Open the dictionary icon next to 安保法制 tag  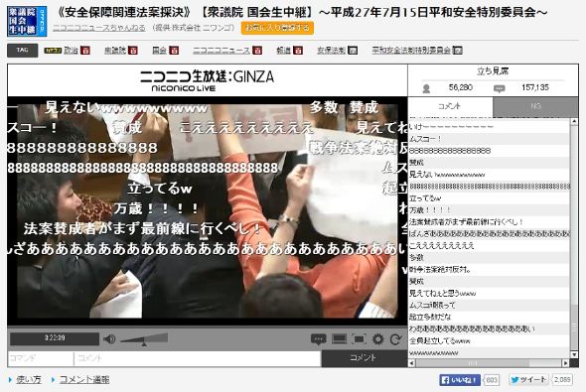pos(353,50)
